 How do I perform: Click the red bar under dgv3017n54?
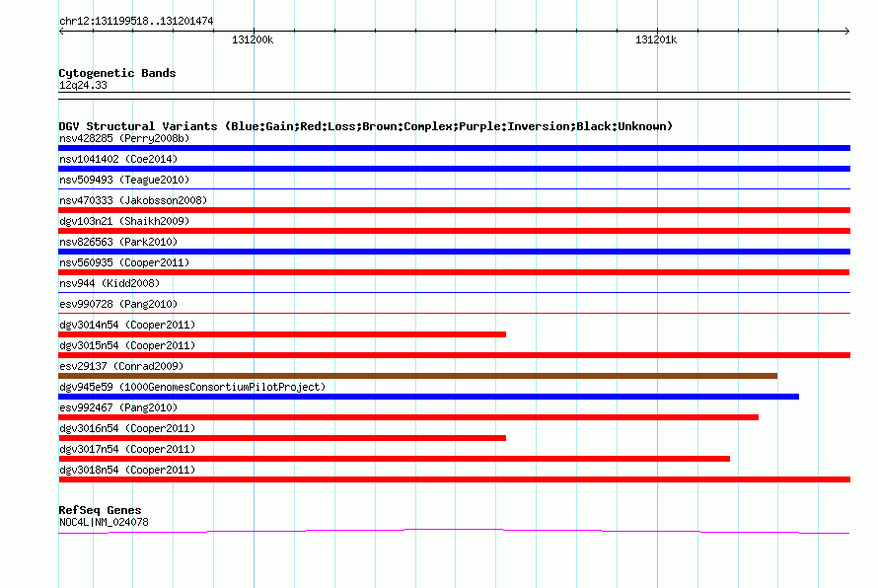[395, 459]
